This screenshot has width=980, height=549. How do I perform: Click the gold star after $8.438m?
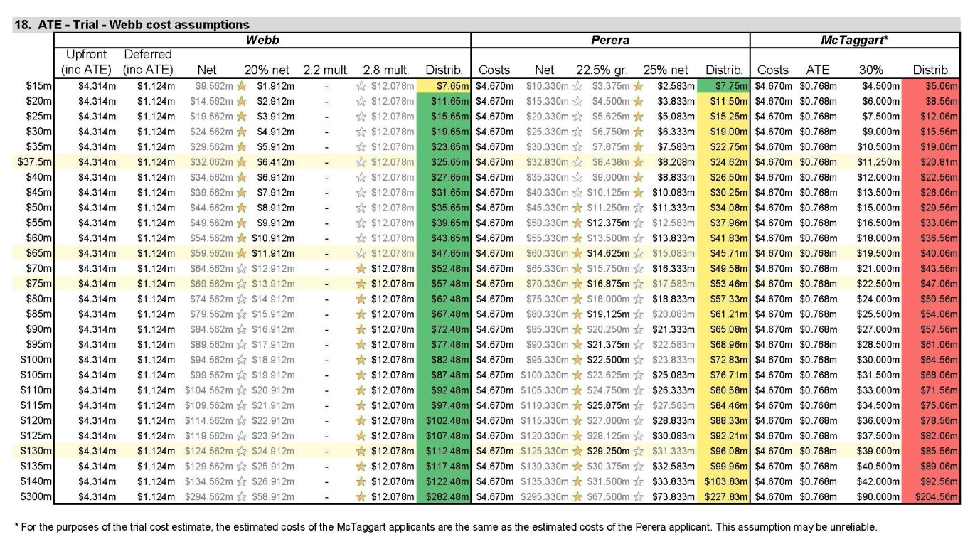tap(637, 162)
